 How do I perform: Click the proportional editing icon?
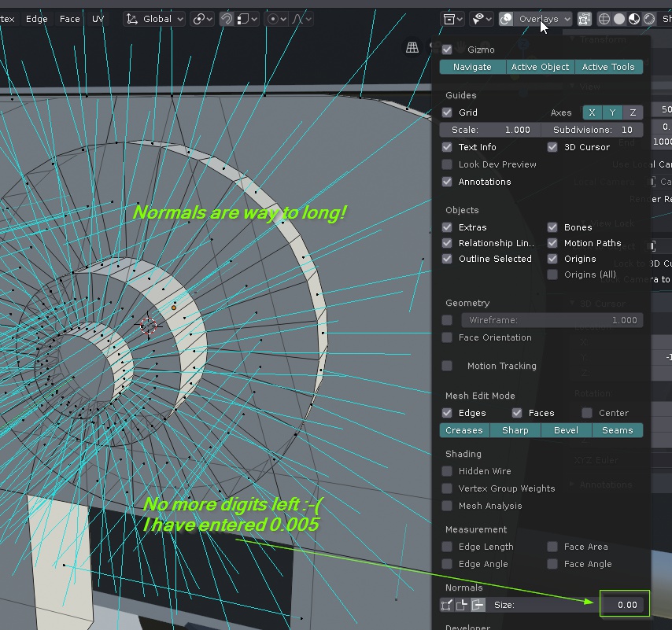click(272, 19)
